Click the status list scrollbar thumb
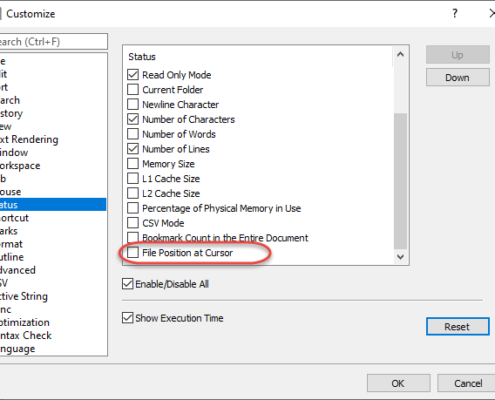Screen dimensions: 495x400 (x=400, y=181)
